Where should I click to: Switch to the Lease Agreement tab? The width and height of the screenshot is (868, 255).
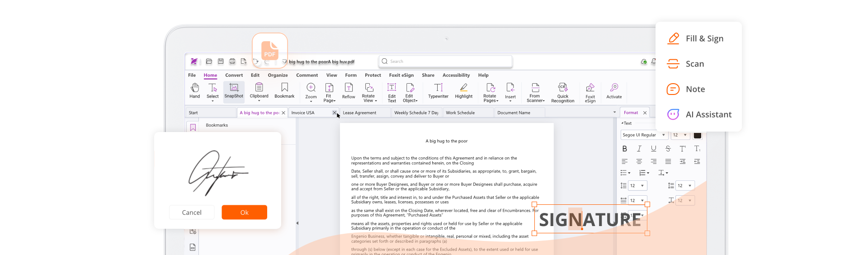pyautogui.click(x=359, y=113)
